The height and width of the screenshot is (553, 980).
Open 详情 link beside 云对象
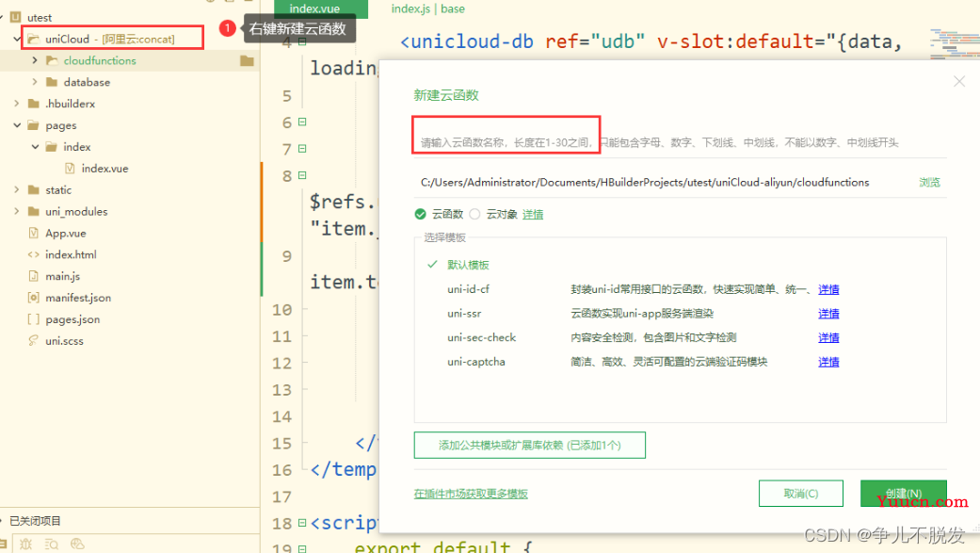pyautogui.click(x=533, y=214)
